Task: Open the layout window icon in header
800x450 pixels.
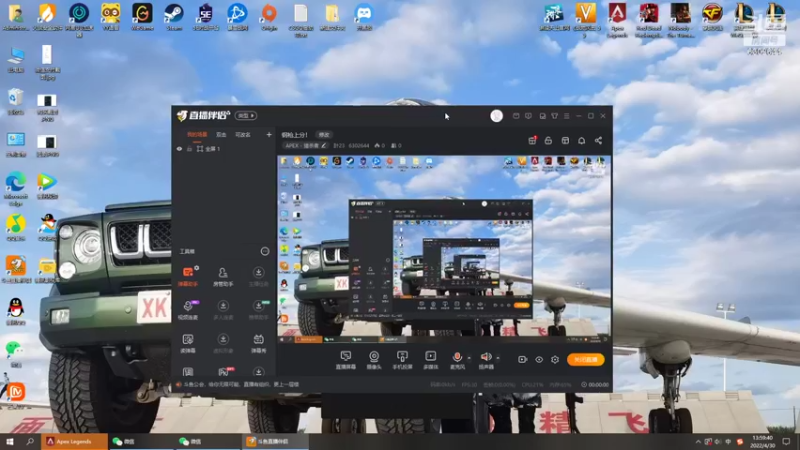Action: point(565,140)
